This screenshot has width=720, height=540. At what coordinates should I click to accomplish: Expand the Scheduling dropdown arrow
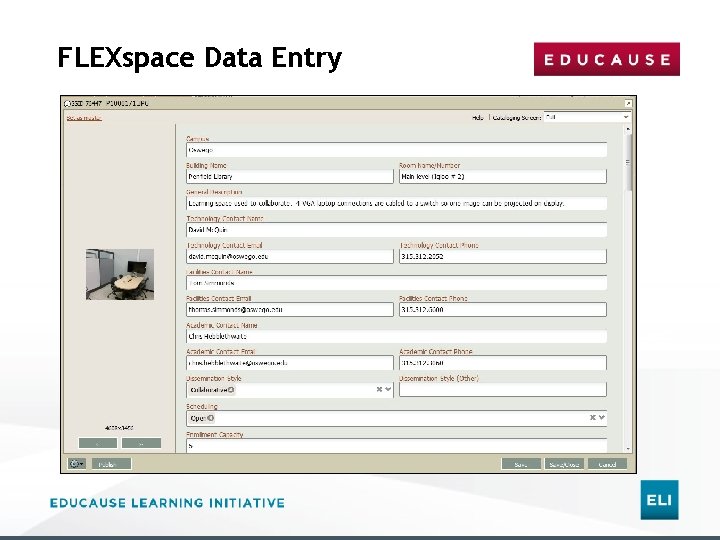[602, 417]
